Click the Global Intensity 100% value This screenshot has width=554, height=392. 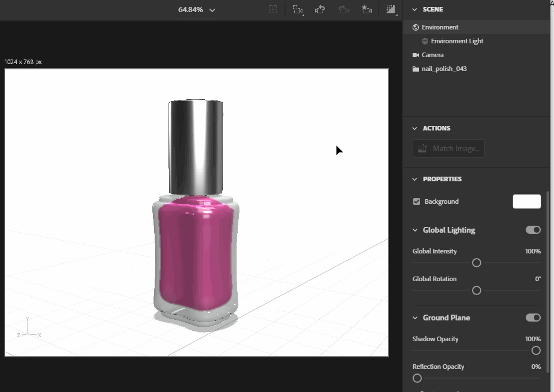pyautogui.click(x=533, y=251)
